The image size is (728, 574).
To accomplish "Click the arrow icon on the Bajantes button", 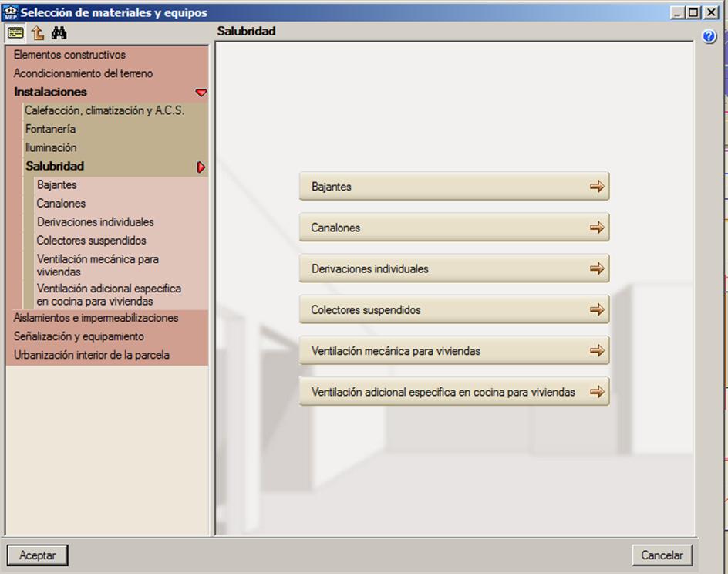I will (x=597, y=186).
